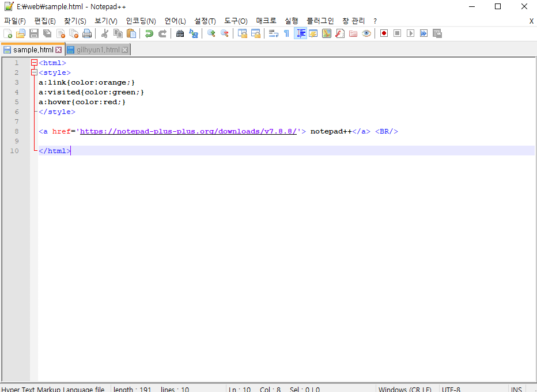Open the 매크로 menu

pos(266,21)
